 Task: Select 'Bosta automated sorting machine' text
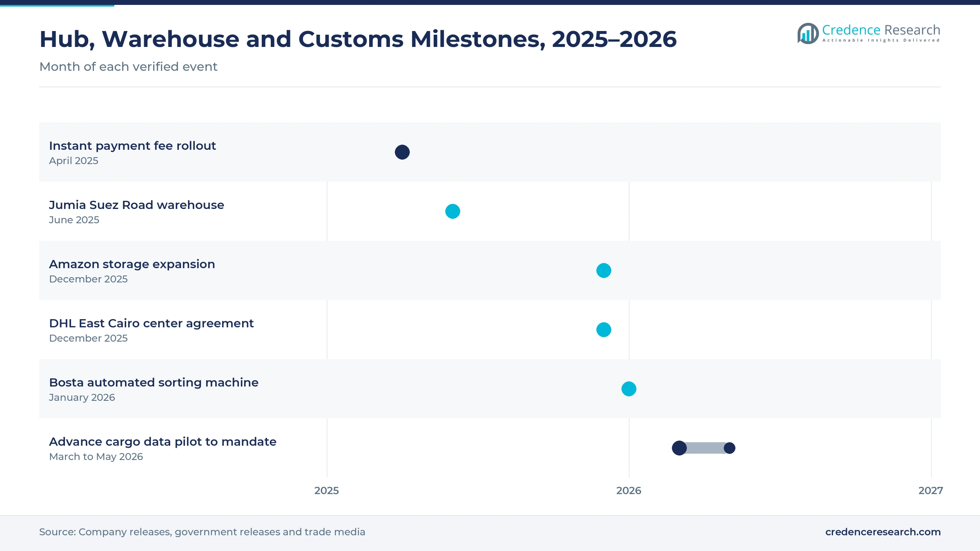pos(154,382)
